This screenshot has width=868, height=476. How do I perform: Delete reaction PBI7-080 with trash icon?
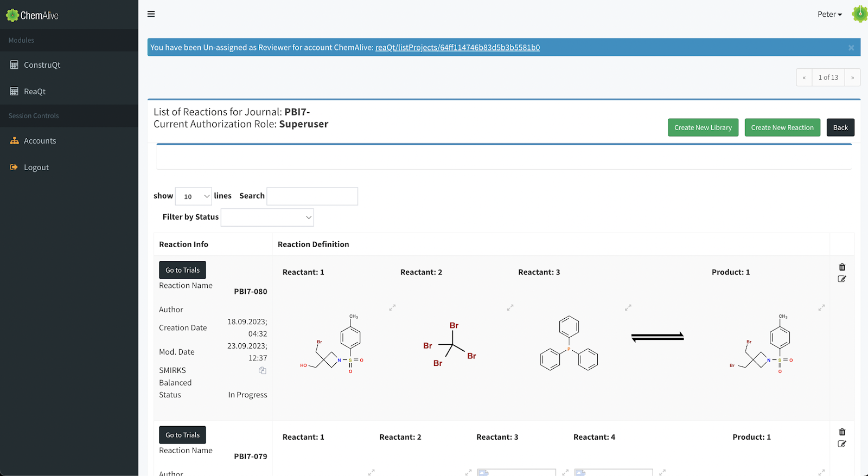tap(842, 267)
